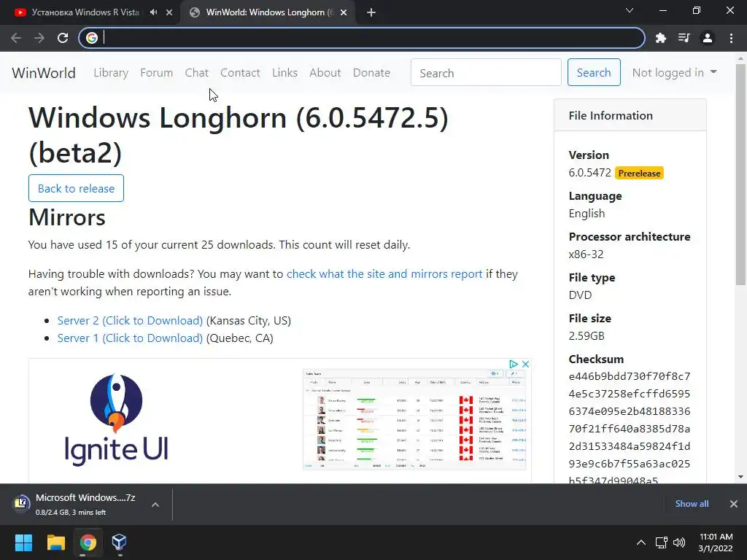Click the page scrollbar down arrow

[x=740, y=477]
